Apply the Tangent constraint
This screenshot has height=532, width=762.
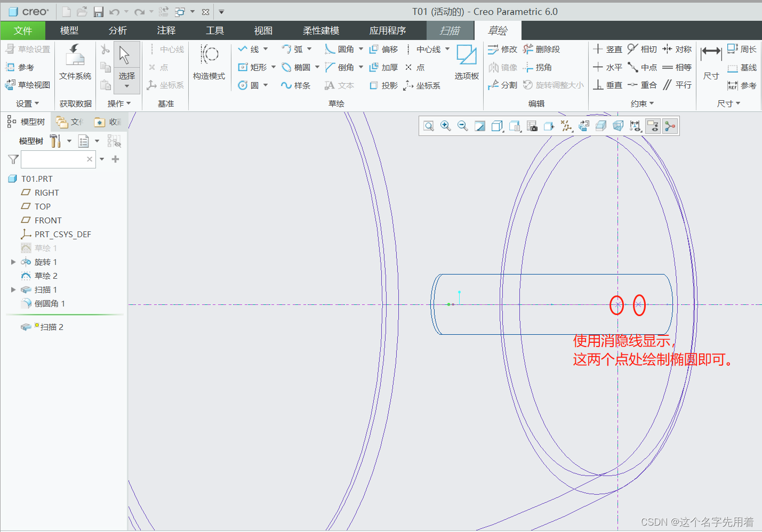click(642, 49)
